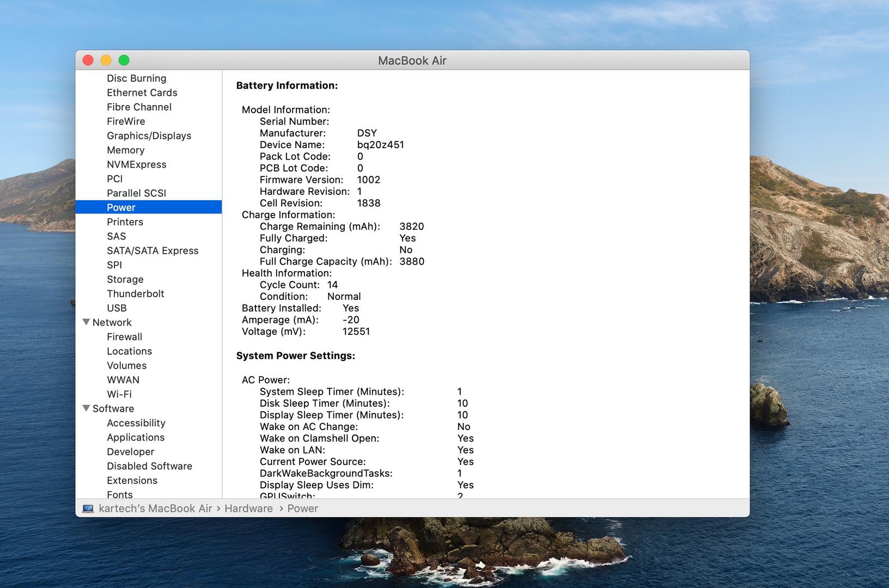
Task: Select the highlighted Power item
Action: pos(149,207)
